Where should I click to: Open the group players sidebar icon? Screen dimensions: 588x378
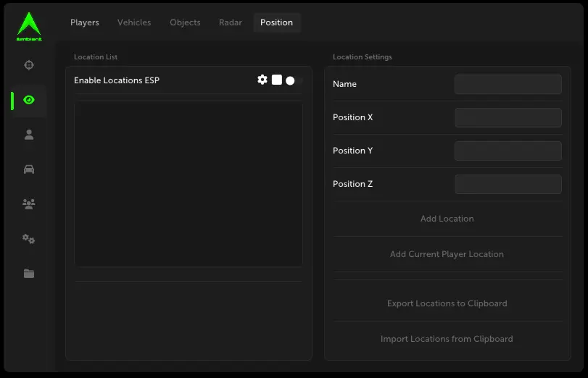point(29,204)
